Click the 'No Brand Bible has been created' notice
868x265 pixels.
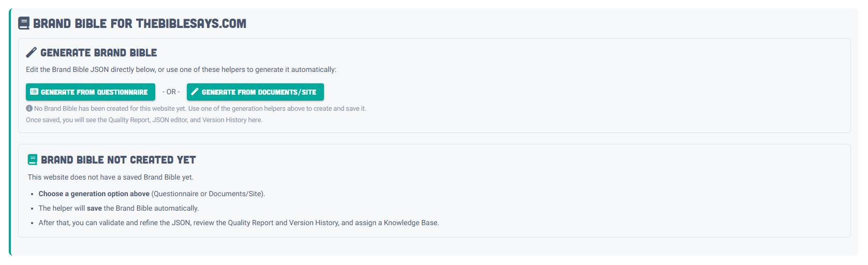click(x=200, y=109)
